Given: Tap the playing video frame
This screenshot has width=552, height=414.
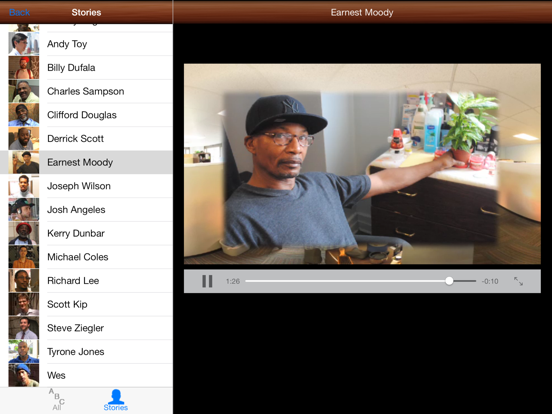Looking at the screenshot, I should pos(362,164).
